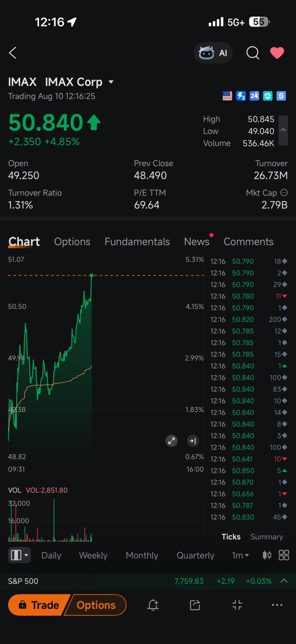Select the 50.830 tick row

point(248,517)
